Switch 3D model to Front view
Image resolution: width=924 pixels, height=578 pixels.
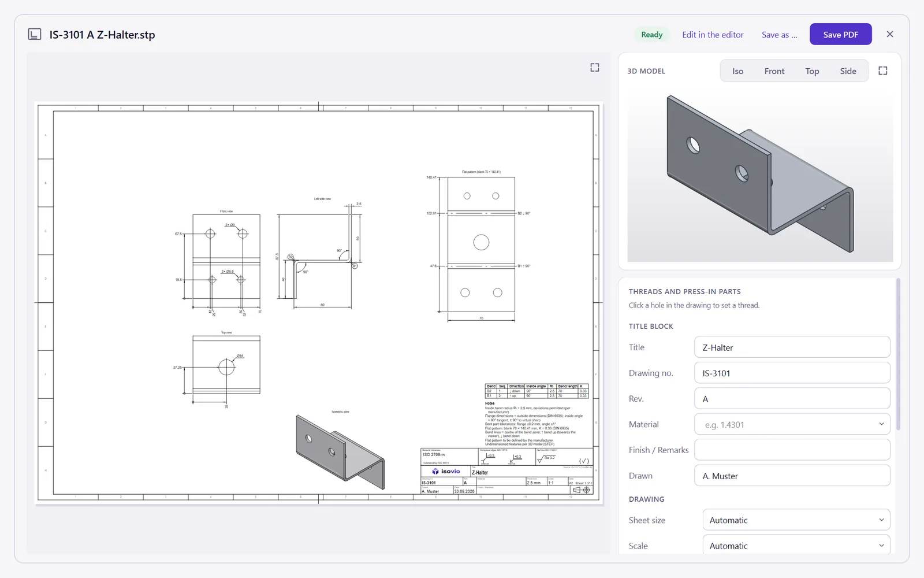point(774,71)
